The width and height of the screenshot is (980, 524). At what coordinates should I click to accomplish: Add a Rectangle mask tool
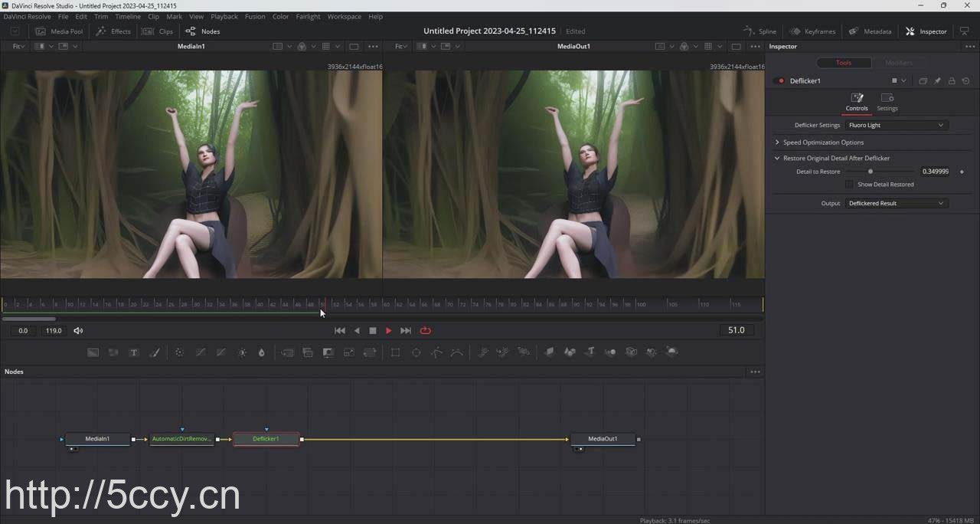396,352
